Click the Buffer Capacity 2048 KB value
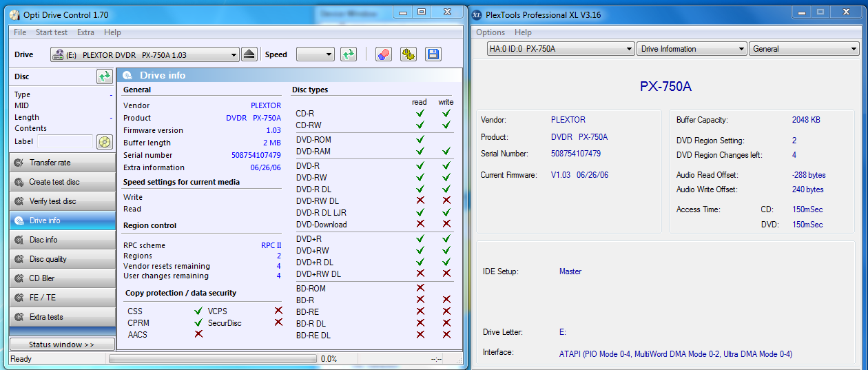Image resolution: width=868 pixels, height=370 pixels. pos(806,120)
